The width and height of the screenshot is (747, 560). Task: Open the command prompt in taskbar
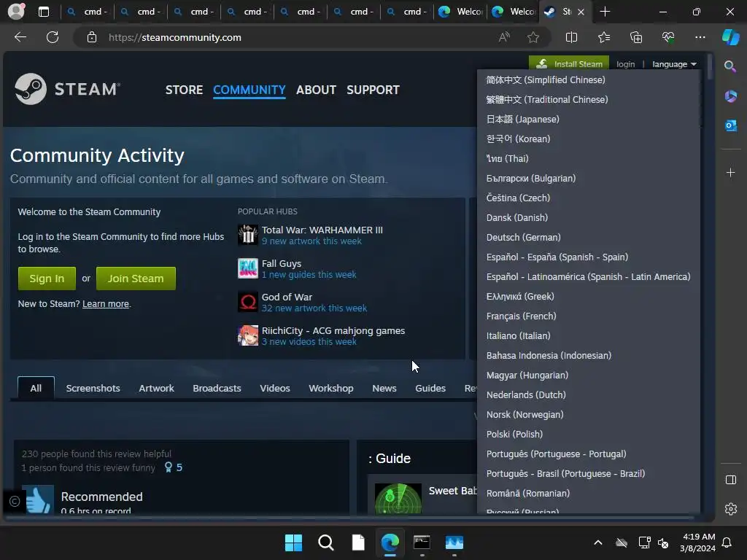(422, 542)
